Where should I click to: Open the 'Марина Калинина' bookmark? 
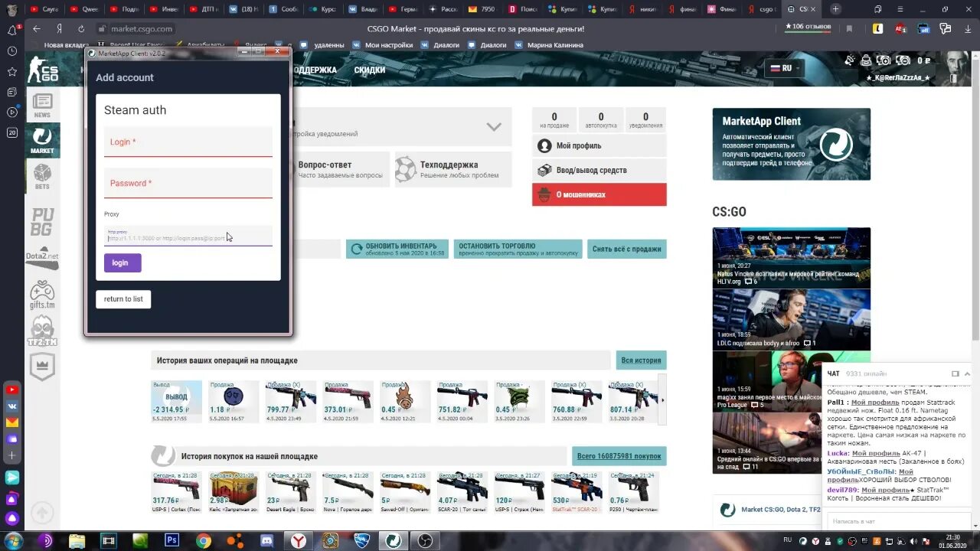point(549,45)
